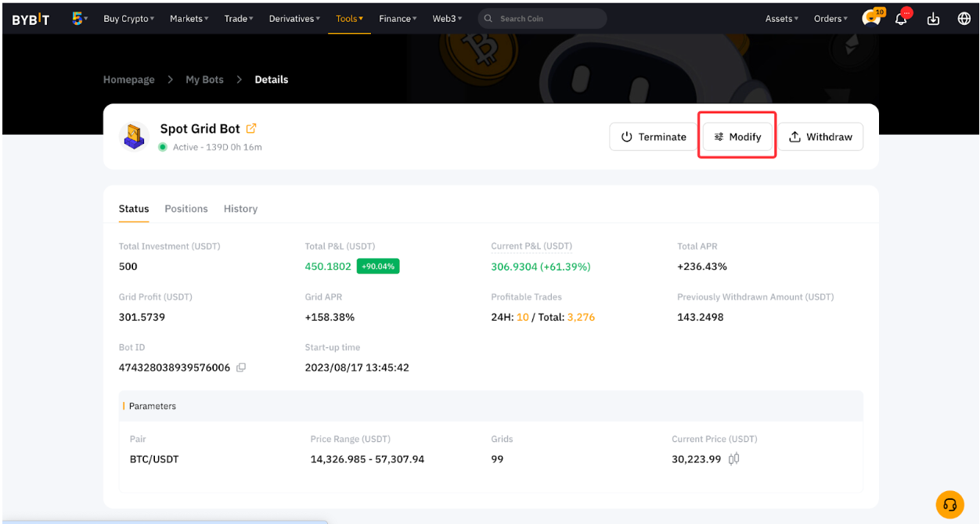Switch to the History tab

tap(240, 209)
